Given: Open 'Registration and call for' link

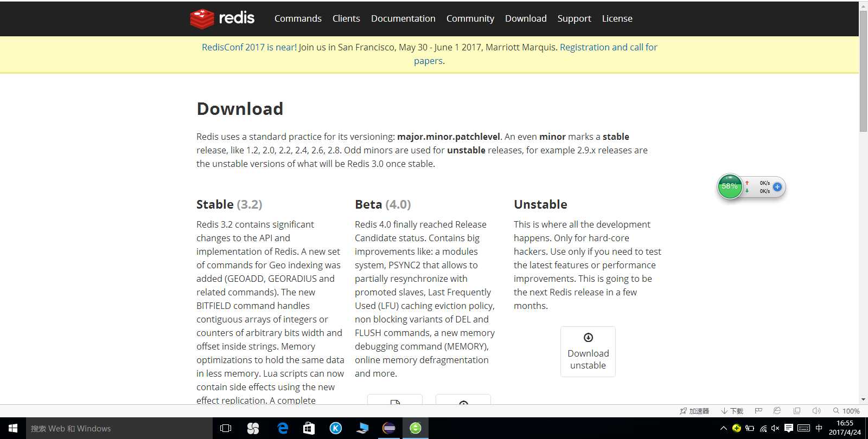Looking at the screenshot, I should pos(608,47).
